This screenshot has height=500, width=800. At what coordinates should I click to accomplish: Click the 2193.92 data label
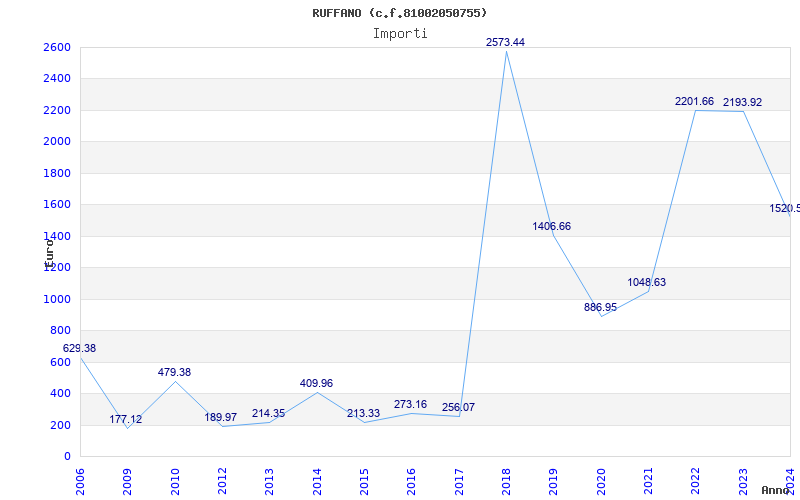[742, 103]
